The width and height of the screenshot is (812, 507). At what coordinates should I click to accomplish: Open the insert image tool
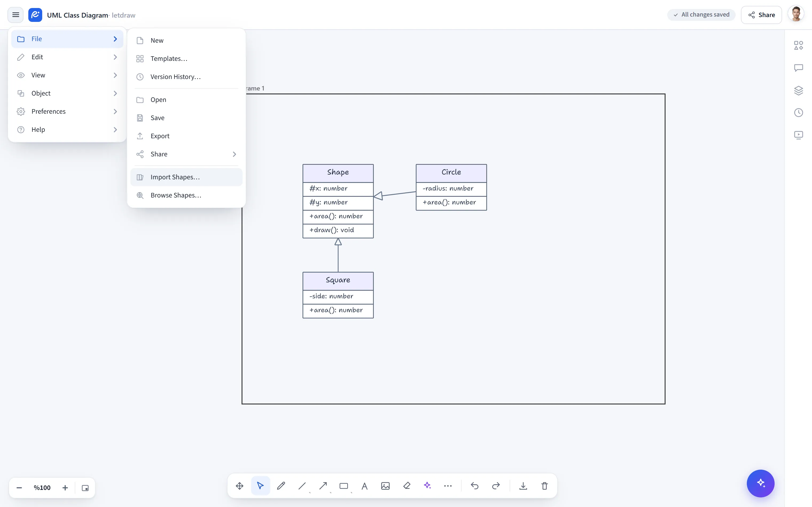pyautogui.click(x=385, y=486)
